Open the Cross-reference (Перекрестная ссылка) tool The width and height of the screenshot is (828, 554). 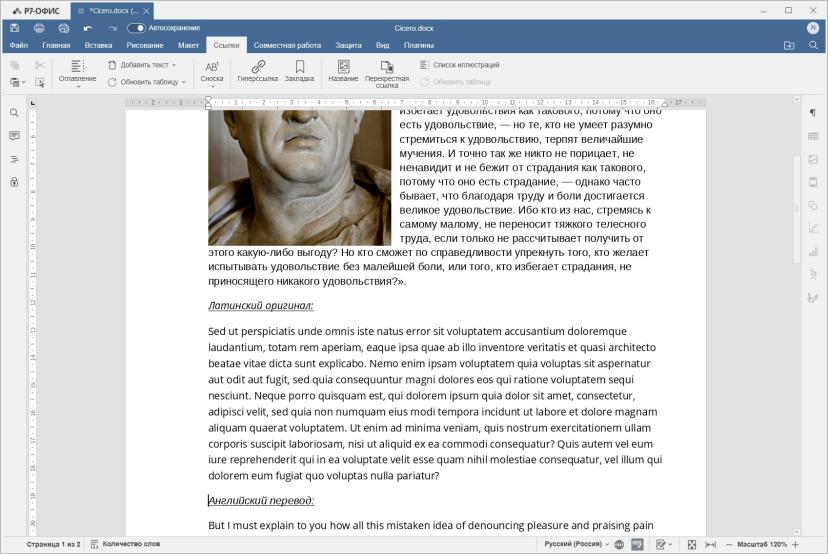pos(387,73)
